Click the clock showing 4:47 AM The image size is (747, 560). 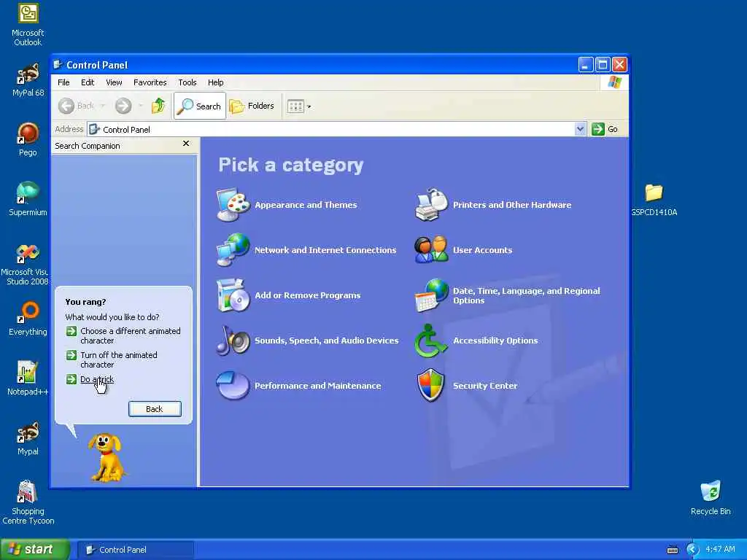coord(720,549)
